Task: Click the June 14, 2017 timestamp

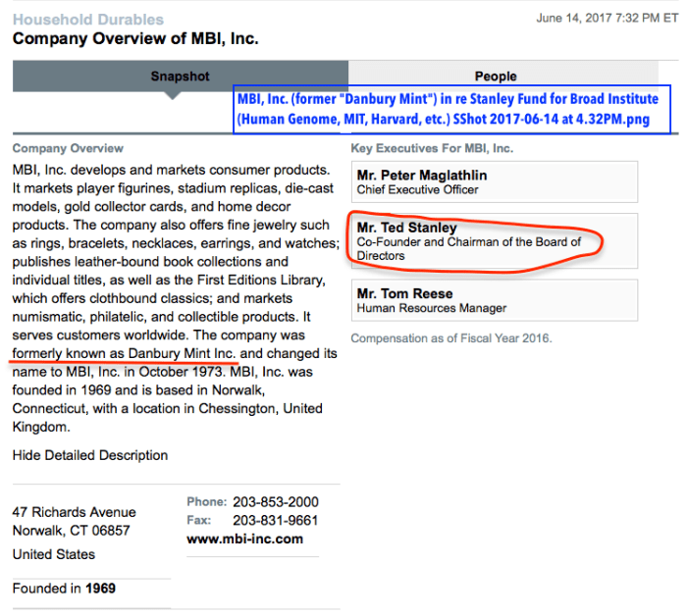Action: pos(605,19)
